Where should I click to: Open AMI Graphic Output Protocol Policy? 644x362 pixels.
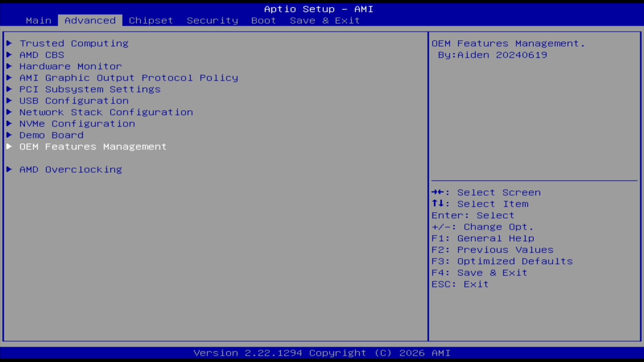coord(129,78)
